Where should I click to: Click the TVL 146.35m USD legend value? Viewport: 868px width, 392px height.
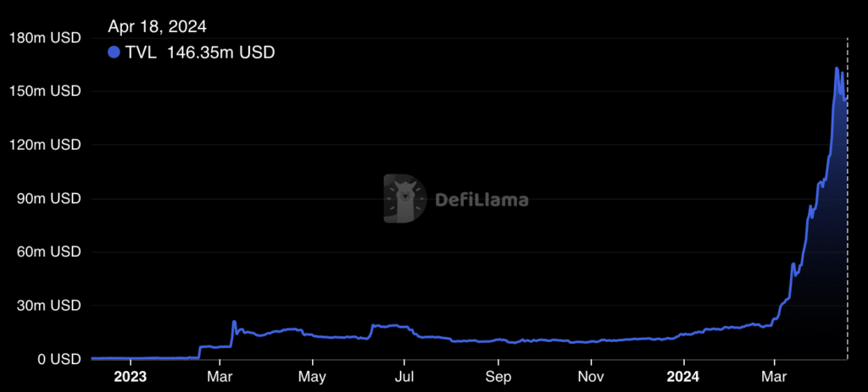[200, 52]
